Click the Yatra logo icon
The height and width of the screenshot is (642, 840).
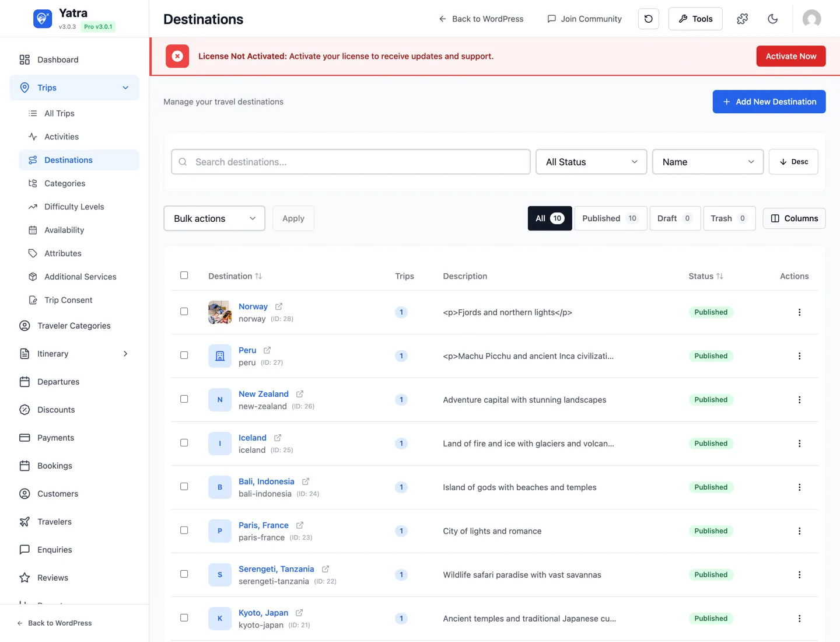pos(43,19)
